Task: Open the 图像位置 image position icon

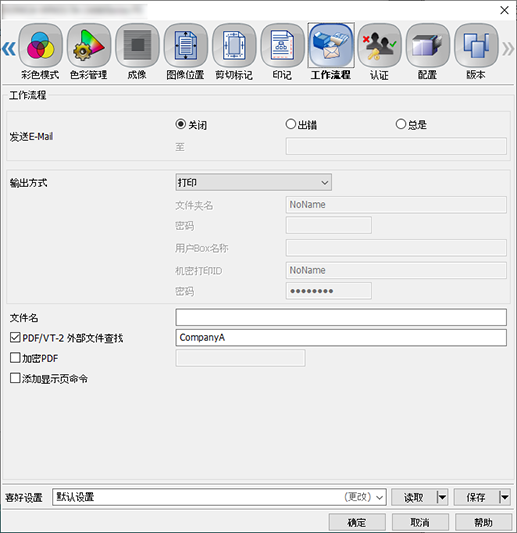Action: (x=186, y=45)
